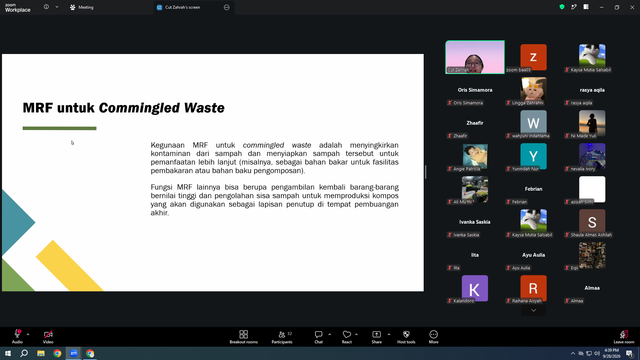
Task: Leave the breakout room
Action: [x=624, y=337]
